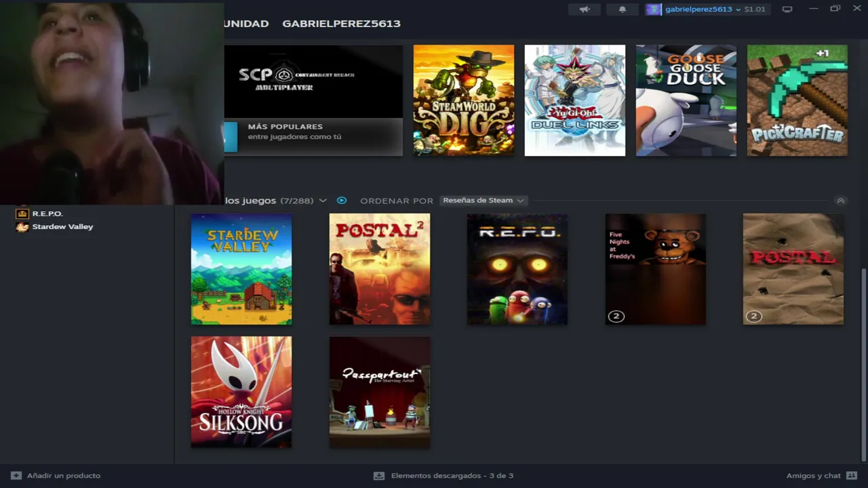Click the library vertical scrollbar
The height and width of the screenshot is (488, 868).
tap(863, 364)
